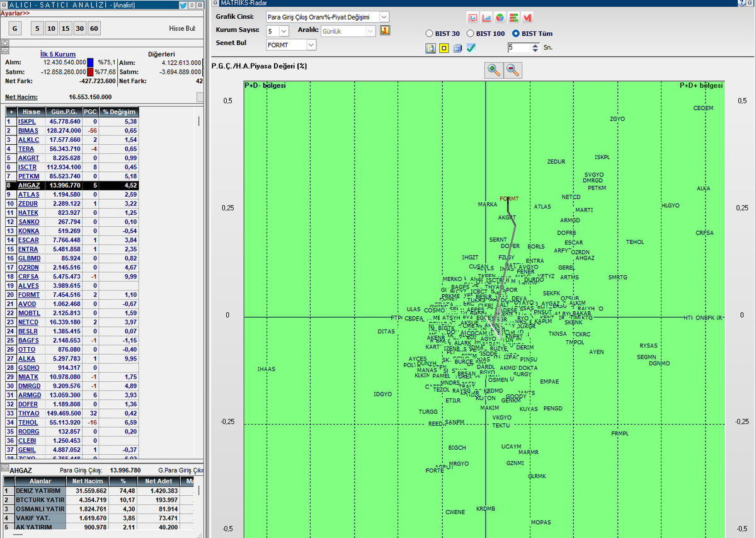Click the green checkmark icon
Image resolution: width=756 pixels, height=538 pixels.
[471, 48]
